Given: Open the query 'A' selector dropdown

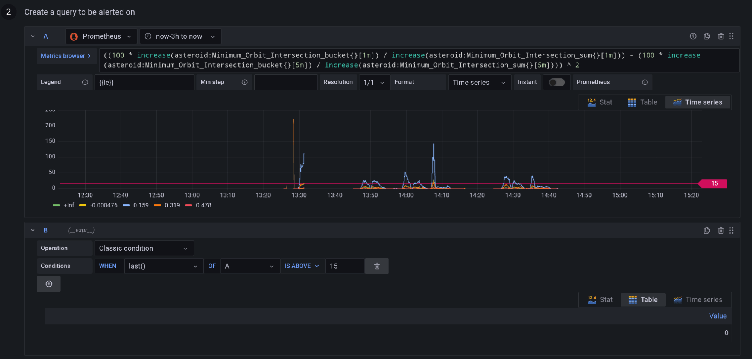Looking at the screenshot, I should click(x=250, y=266).
